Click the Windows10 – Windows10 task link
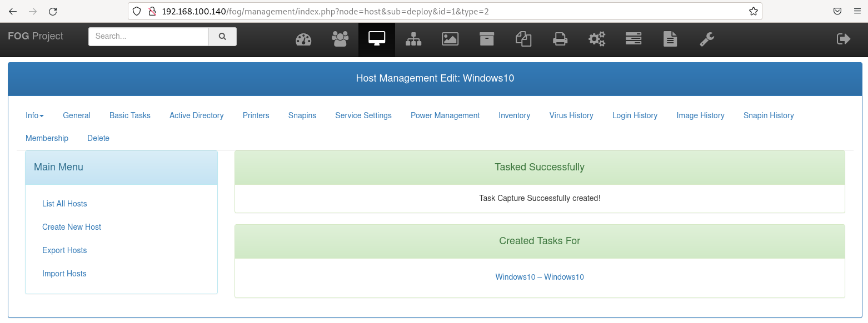Image resolution: width=868 pixels, height=323 pixels. click(539, 277)
